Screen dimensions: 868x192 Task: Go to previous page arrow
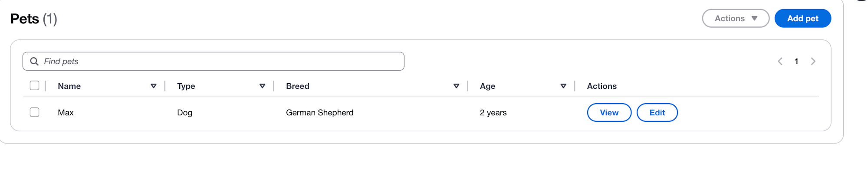tap(780, 62)
